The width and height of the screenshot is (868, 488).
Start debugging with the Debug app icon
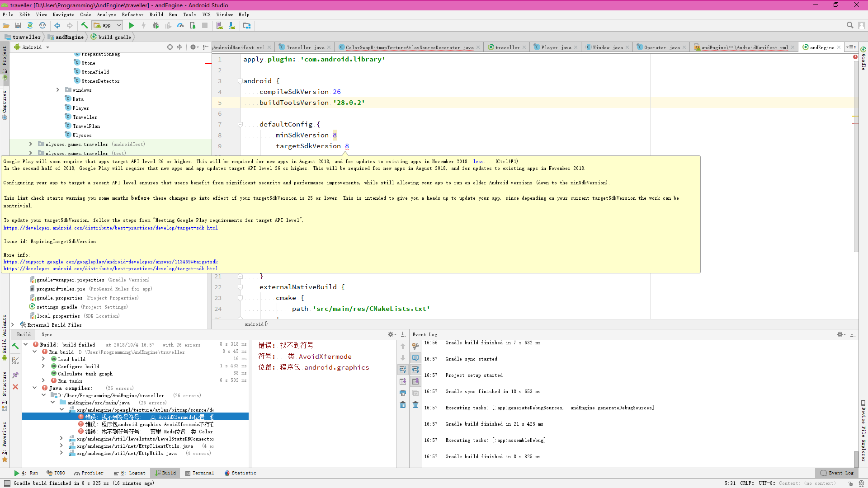pos(156,26)
